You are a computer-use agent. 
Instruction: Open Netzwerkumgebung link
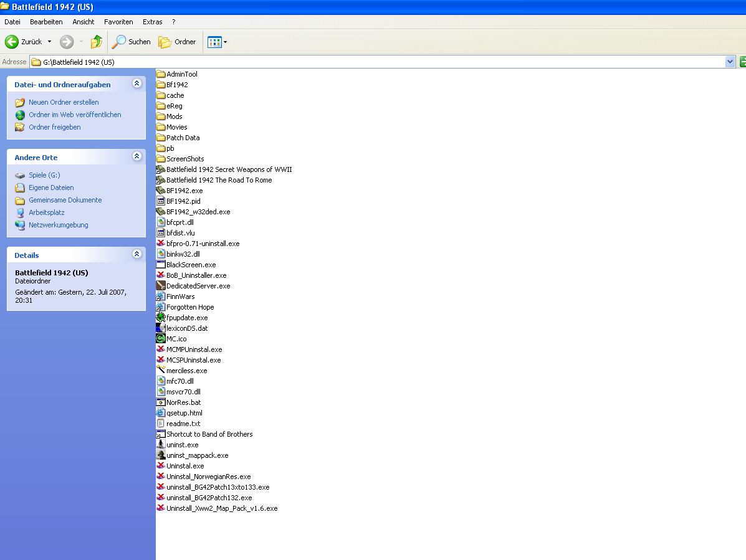[59, 225]
